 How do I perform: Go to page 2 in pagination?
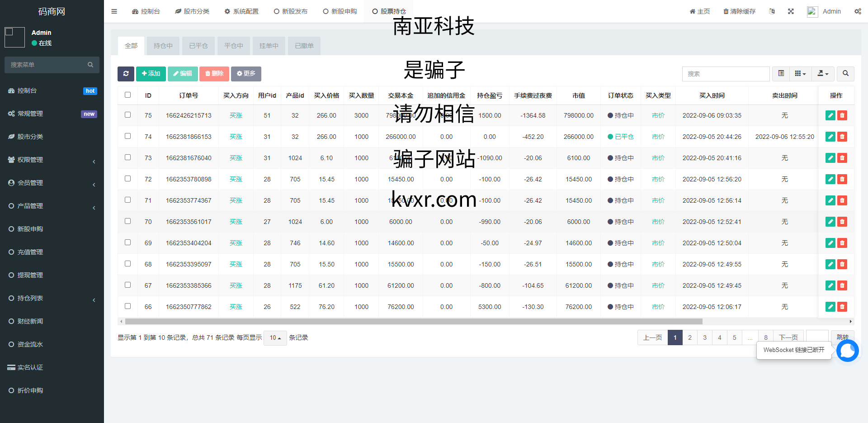click(x=690, y=337)
